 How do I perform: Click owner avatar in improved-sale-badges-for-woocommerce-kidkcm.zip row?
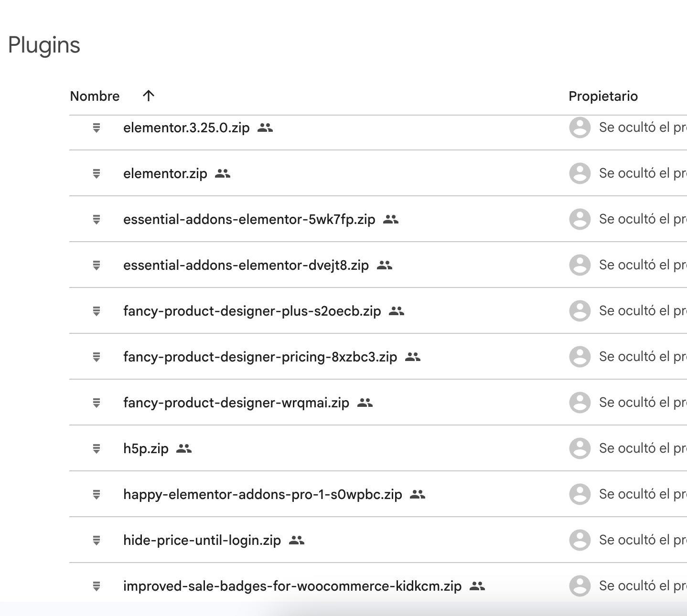tap(580, 586)
